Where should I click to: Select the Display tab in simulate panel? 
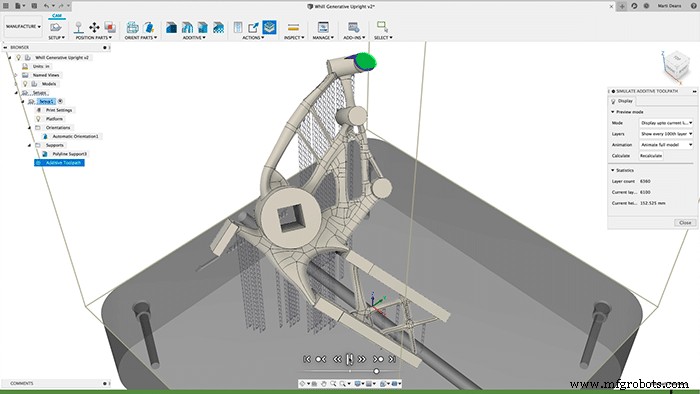click(622, 101)
